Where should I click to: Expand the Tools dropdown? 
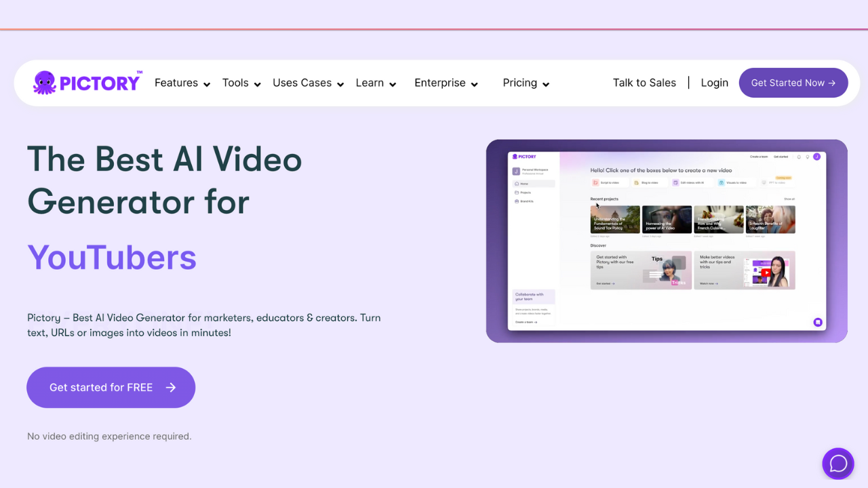pyautogui.click(x=241, y=83)
